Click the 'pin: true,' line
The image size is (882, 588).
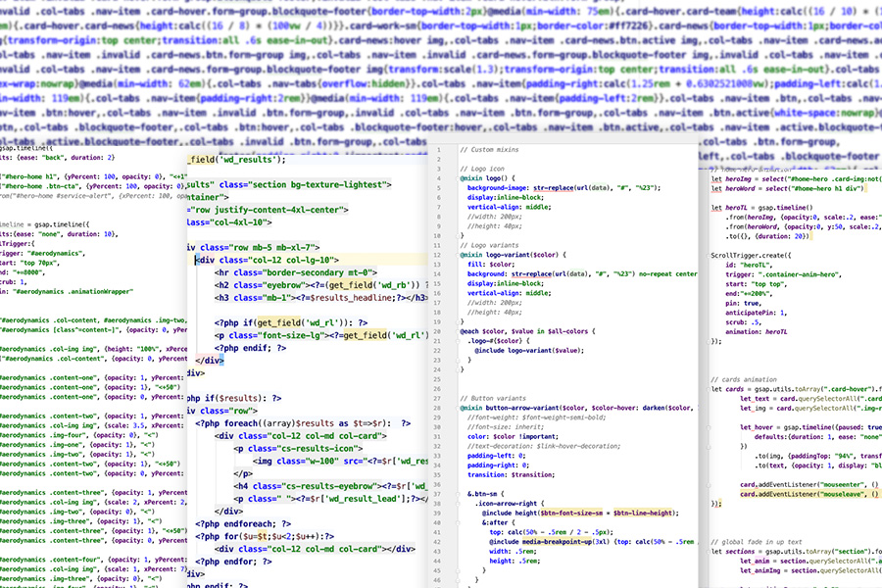click(x=743, y=303)
